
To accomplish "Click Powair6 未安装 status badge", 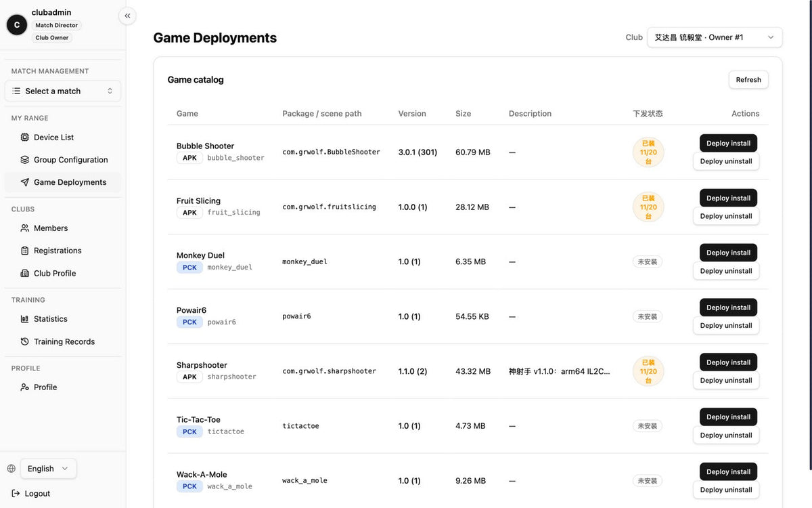I will (648, 316).
